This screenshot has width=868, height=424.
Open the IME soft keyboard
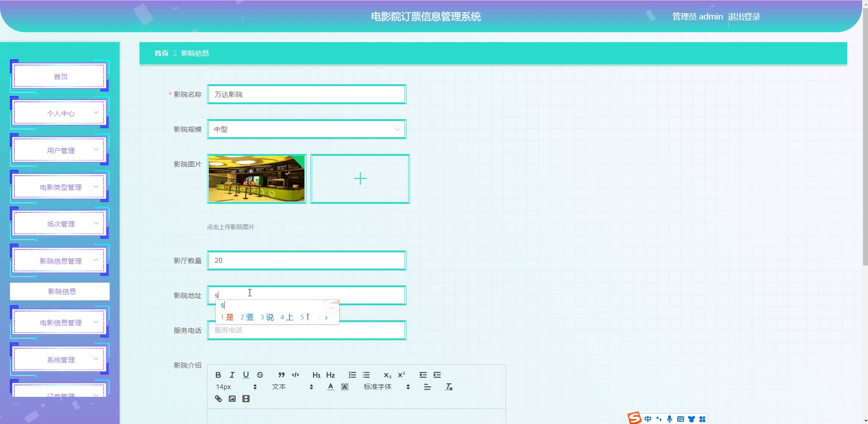click(x=680, y=419)
